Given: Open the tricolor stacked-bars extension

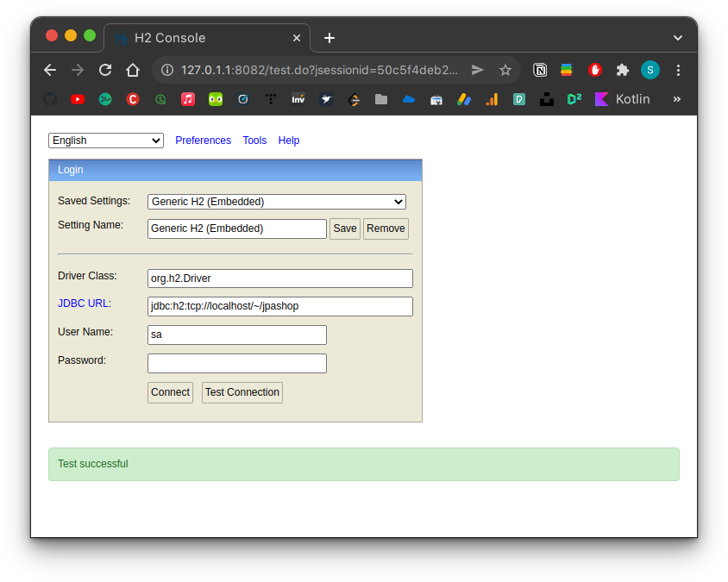Looking at the screenshot, I should coord(567,70).
